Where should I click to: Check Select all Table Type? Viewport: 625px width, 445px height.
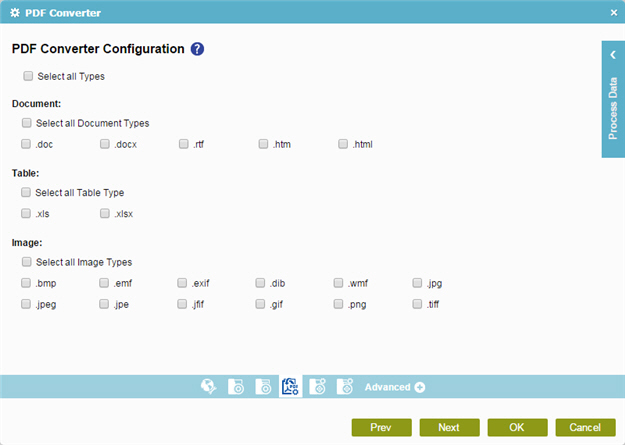click(x=26, y=192)
